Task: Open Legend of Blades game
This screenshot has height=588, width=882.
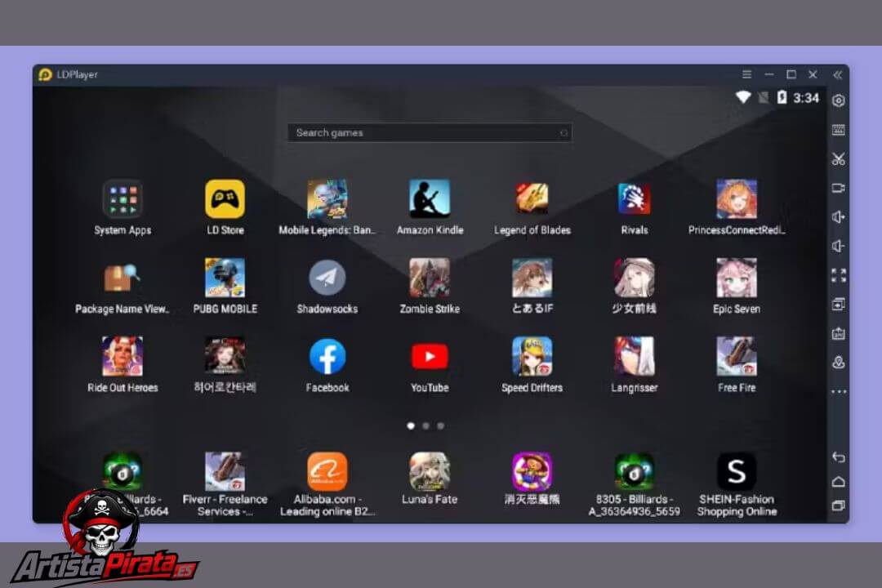Action: pos(532,199)
